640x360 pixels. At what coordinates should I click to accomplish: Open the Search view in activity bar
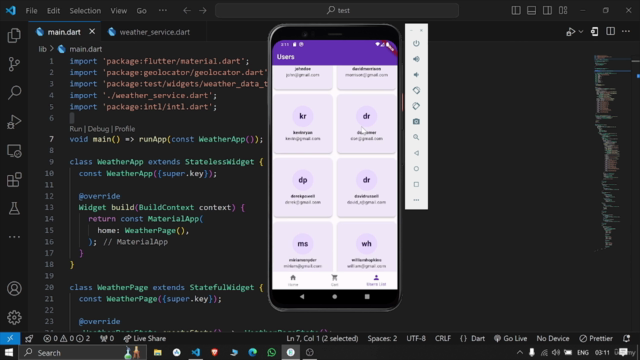point(14,93)
